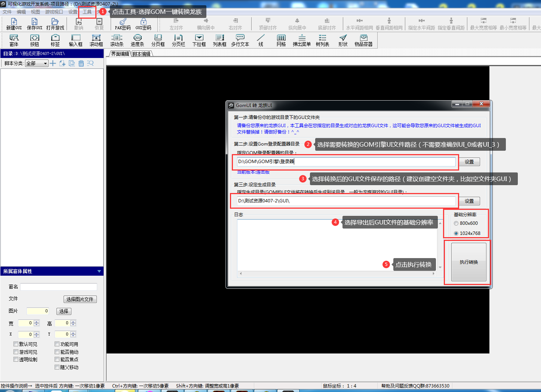
Task: Increase the 高 height stepper
Action: point(73,322)
